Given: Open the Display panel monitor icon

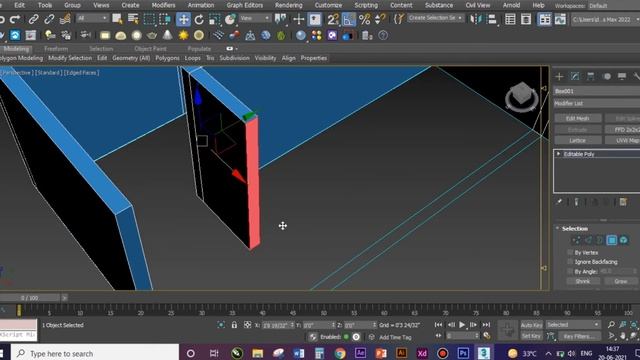Looking at the screenshot, I should click(622, 76).
